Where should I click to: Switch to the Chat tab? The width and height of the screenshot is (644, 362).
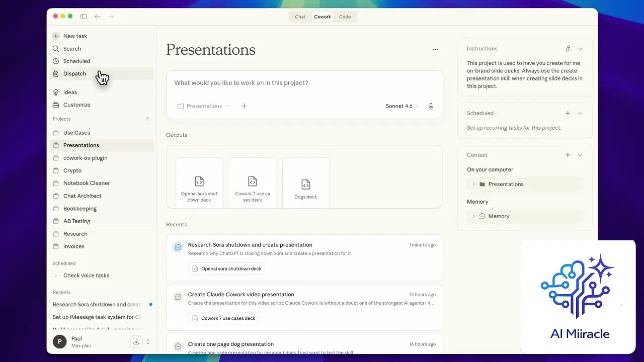coord(300,17)
